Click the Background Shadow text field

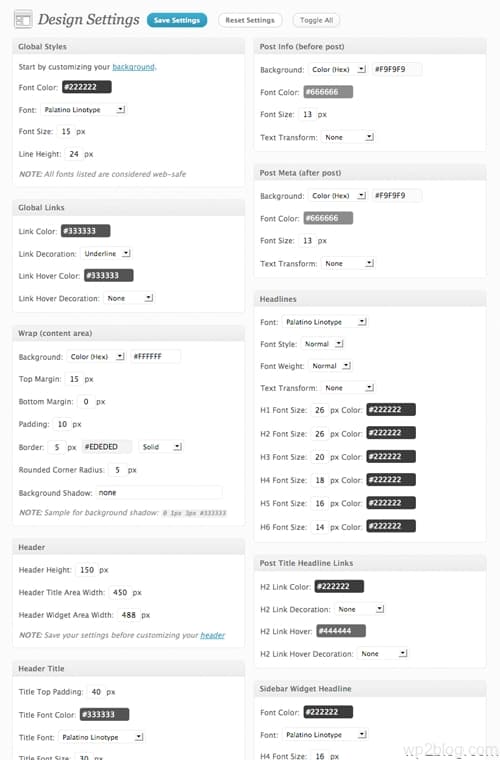tap(159, 493)
